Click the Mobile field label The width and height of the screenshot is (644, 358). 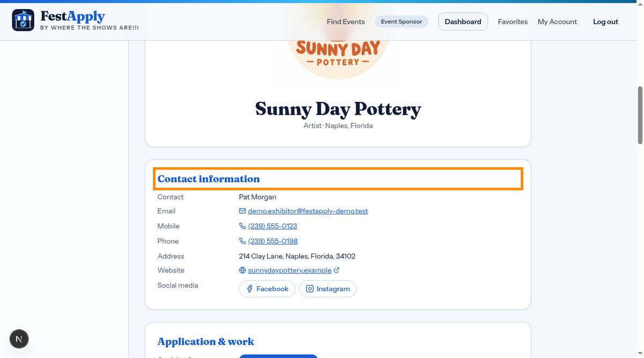[169, 226]
